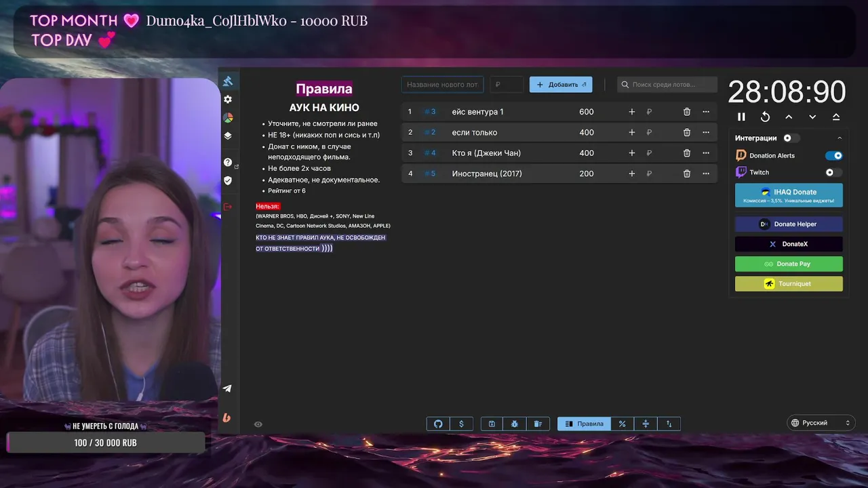Click the orange Boosty sidebar icon
868x488 pixels.
click(x=226, y=418)
